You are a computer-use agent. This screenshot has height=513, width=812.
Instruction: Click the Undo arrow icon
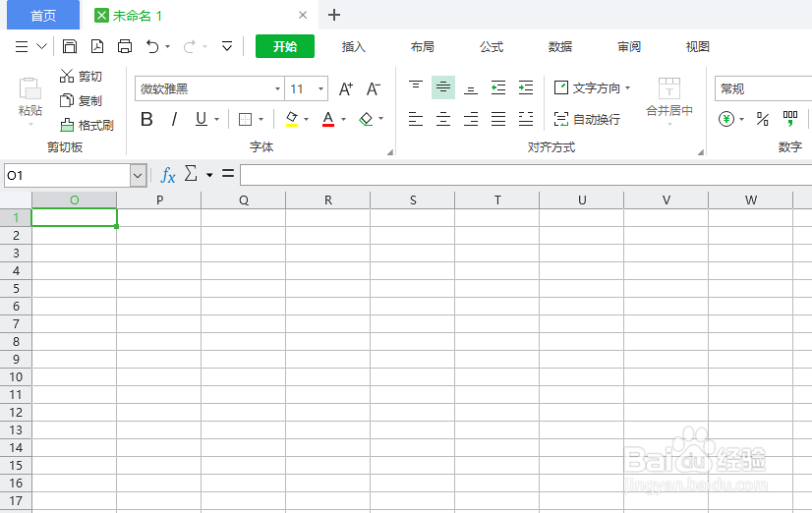pyautogui.click(x=152, y=46)
